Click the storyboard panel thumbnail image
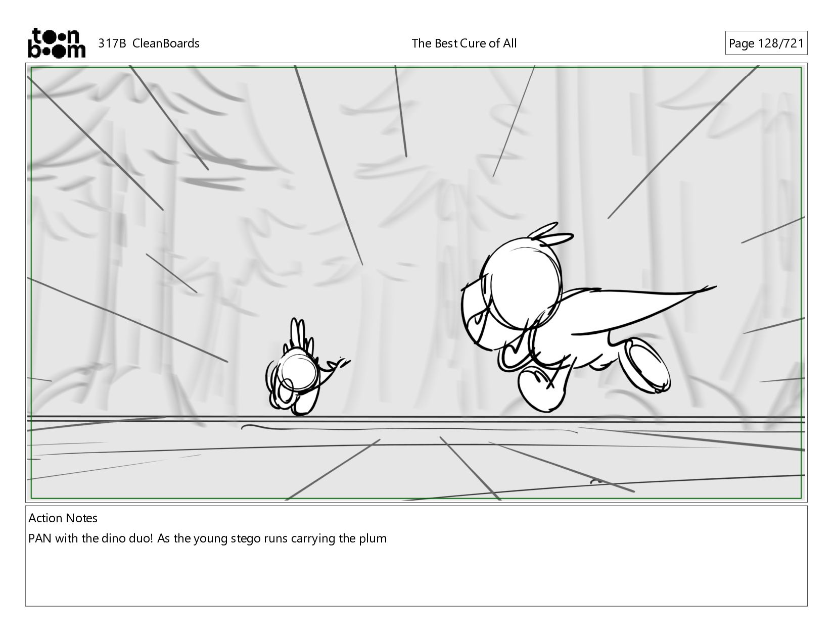This screenshot has height=644, width=834. tap(416, 283)
